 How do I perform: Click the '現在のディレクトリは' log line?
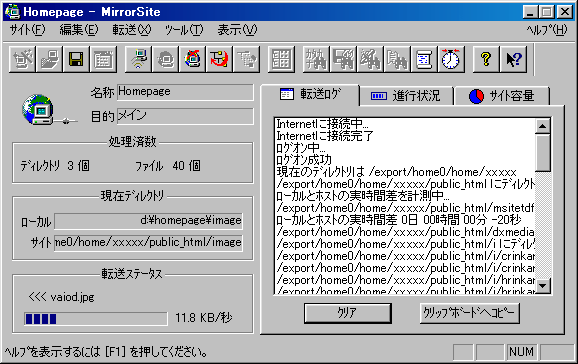[396, 172]
